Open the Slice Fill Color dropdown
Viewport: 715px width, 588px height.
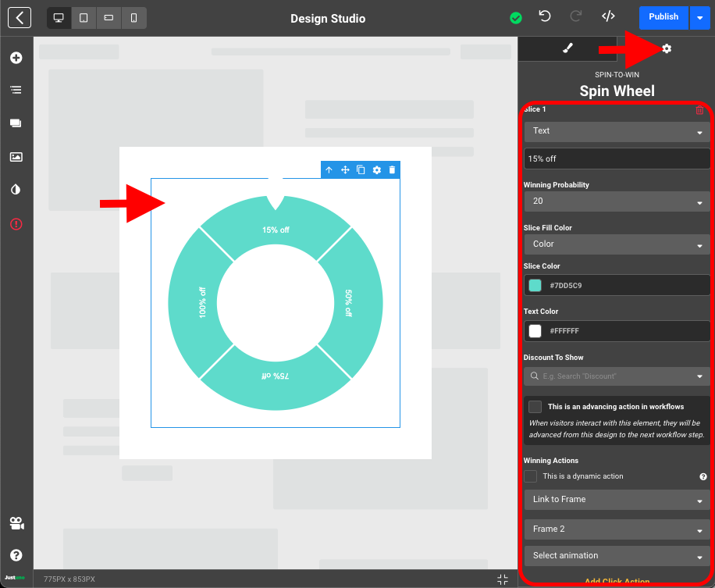coord(617,244)
